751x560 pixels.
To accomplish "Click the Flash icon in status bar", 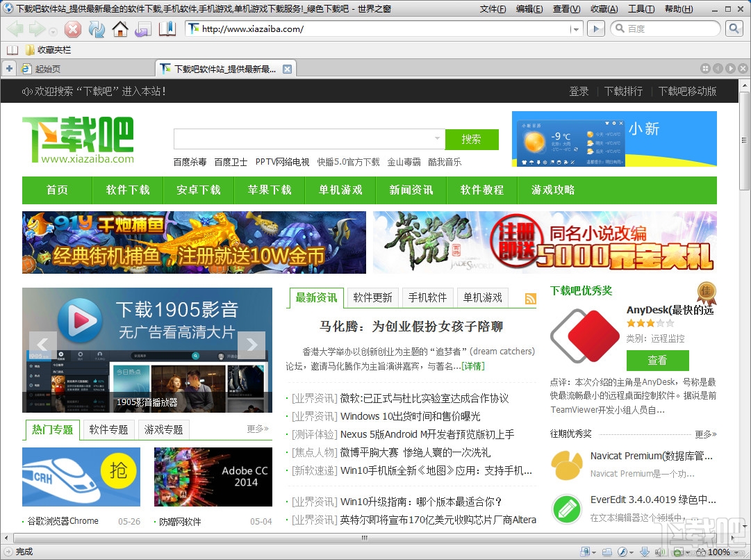I will pos(622,552).
